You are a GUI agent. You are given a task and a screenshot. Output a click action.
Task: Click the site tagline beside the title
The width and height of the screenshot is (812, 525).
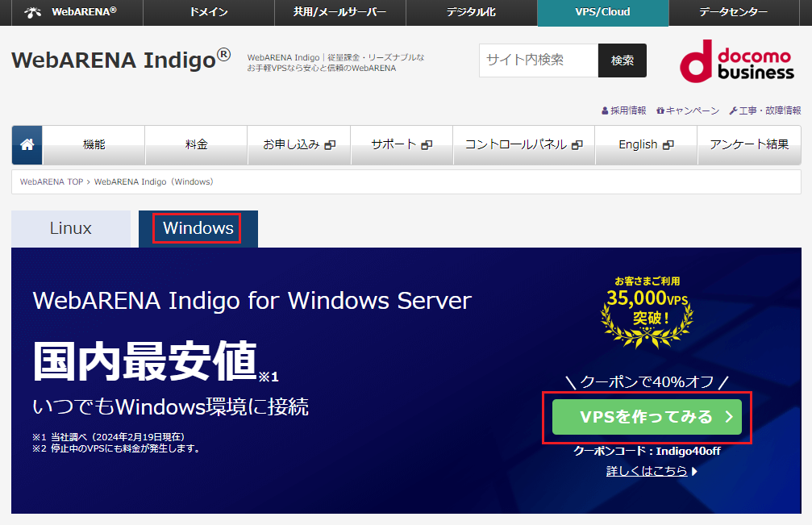(335, 63)
